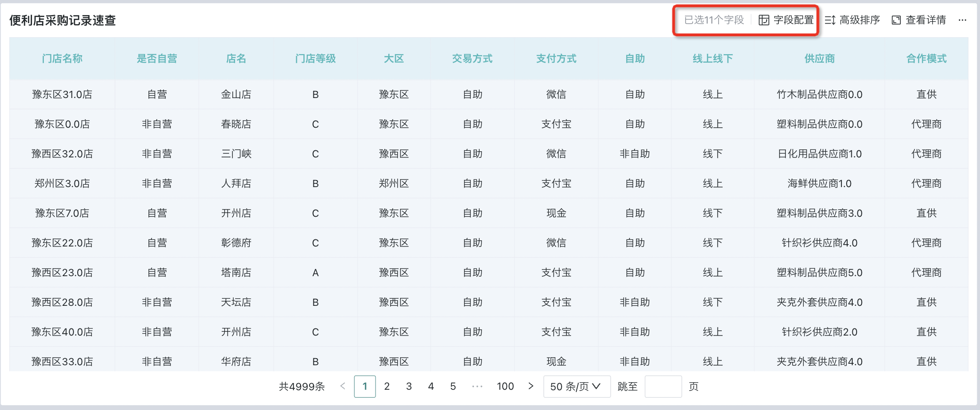
Task: Go to previous page arrow
Action: click(343, 386)
